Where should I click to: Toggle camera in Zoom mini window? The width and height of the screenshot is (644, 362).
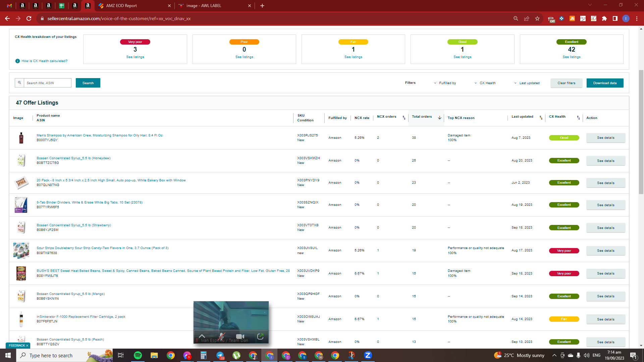coord(240,336)
